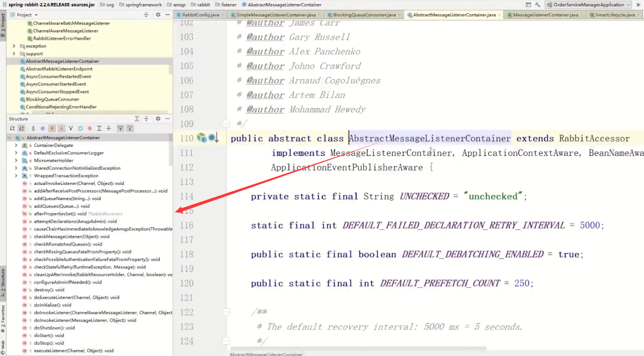Hide the Project panel with minus icon

[x=167, y=15]
